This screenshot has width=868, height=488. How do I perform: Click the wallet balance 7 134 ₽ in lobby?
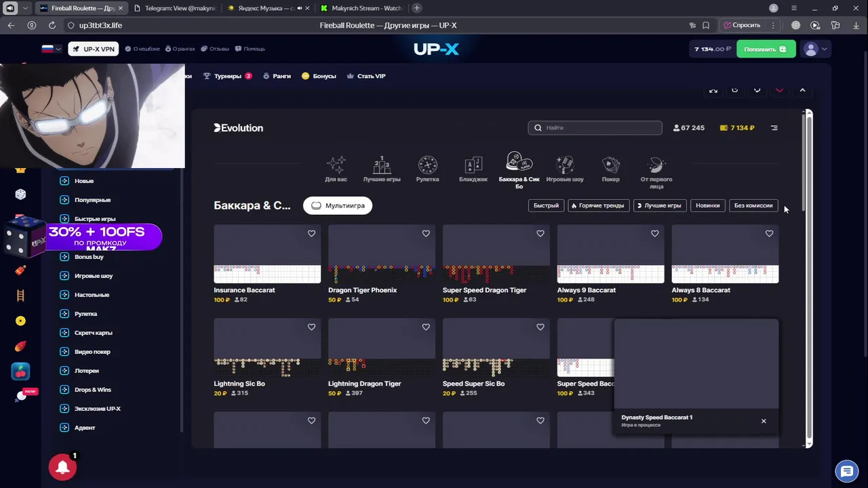point(737,127)
